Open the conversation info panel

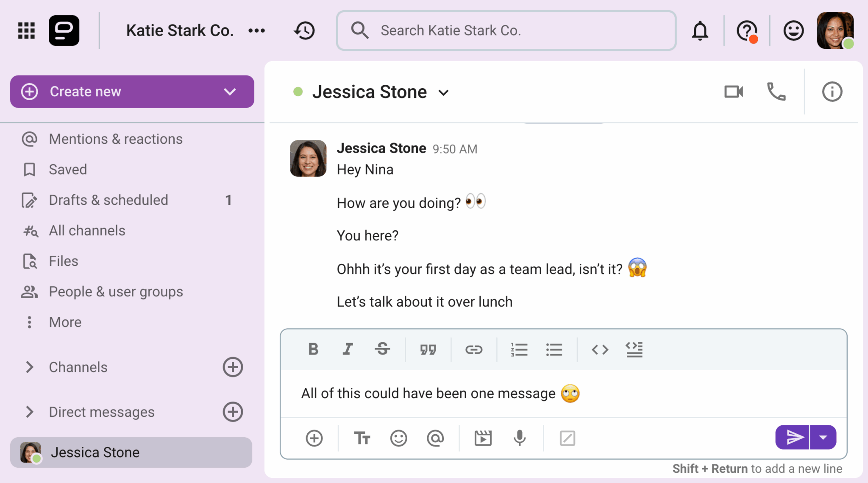[832, 92]
